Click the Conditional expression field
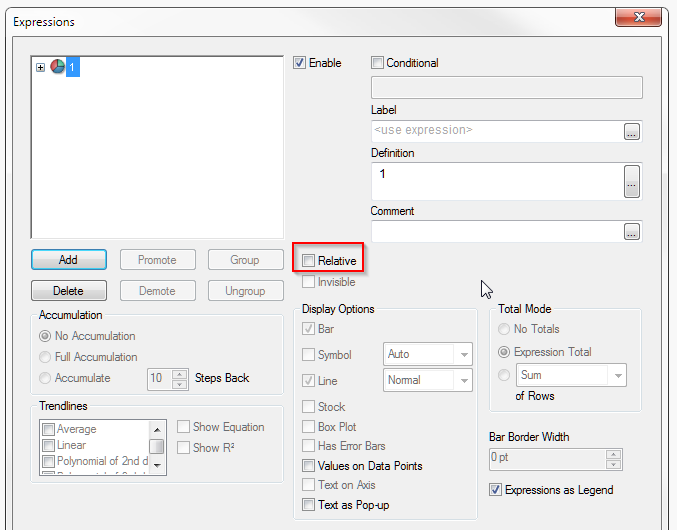Screen dimensions: 677x530 coord(506,88)
